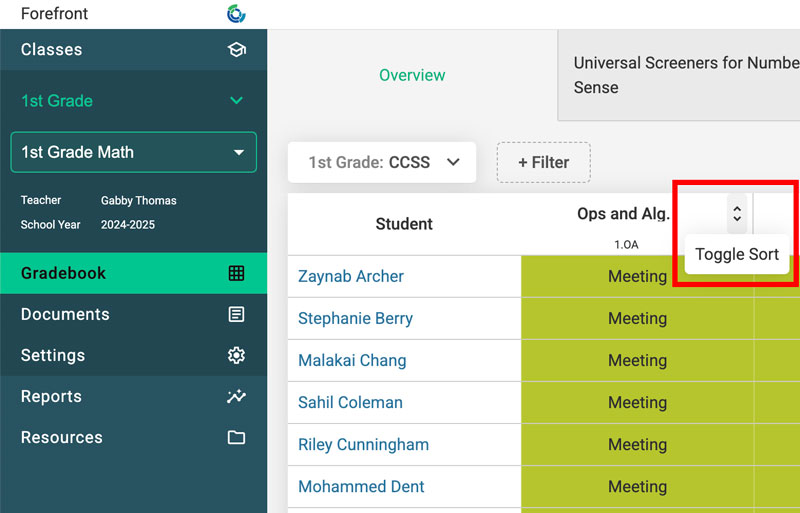800x513 pixels.
Task: Click the Resources folder icon
Action: coord(236,437)
